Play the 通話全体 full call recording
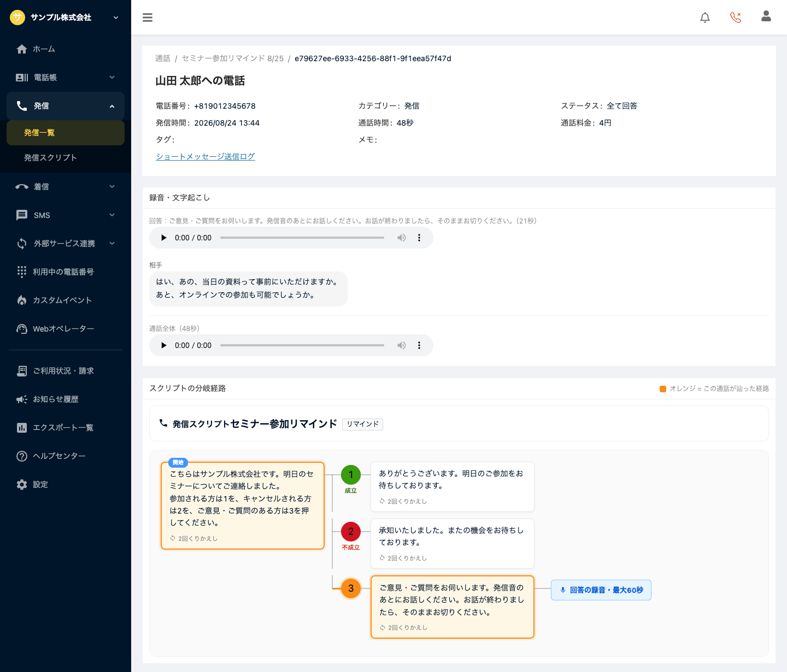Image resolution: width=787 pixels, height=672 pixels. pos(163,345)
